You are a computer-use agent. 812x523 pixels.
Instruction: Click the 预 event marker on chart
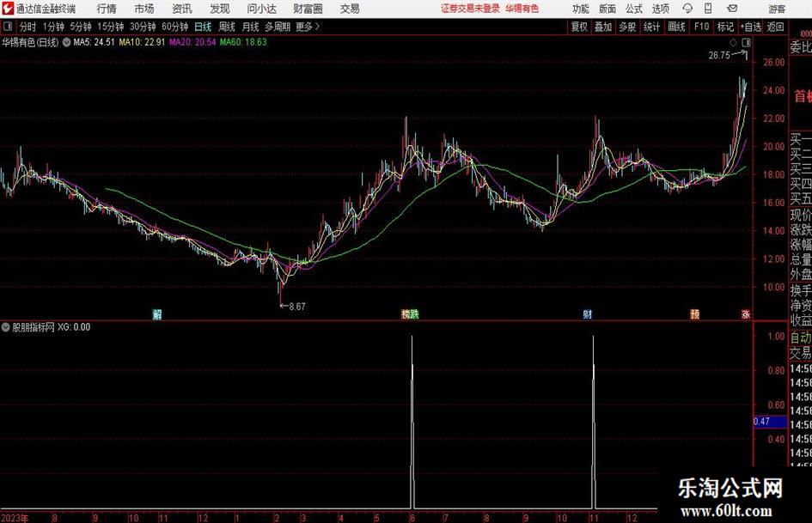694,314
